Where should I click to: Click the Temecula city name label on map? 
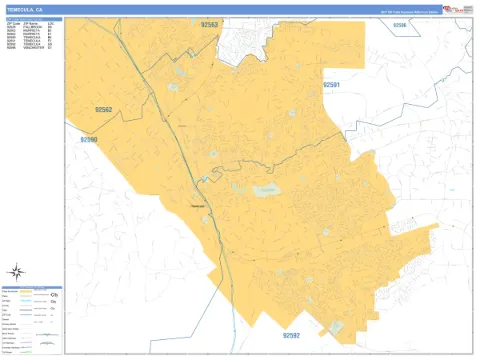click(x=198, y=206)
